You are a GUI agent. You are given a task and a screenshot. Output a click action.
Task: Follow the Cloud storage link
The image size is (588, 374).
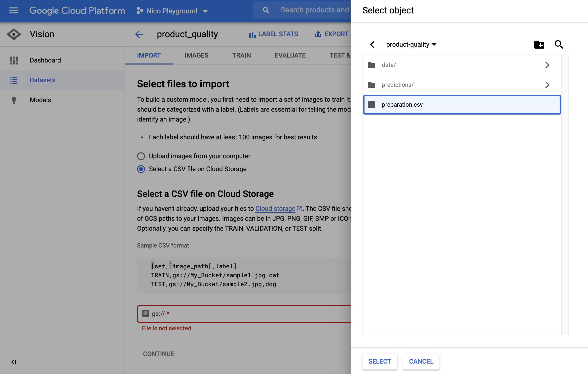pos(275,209)
